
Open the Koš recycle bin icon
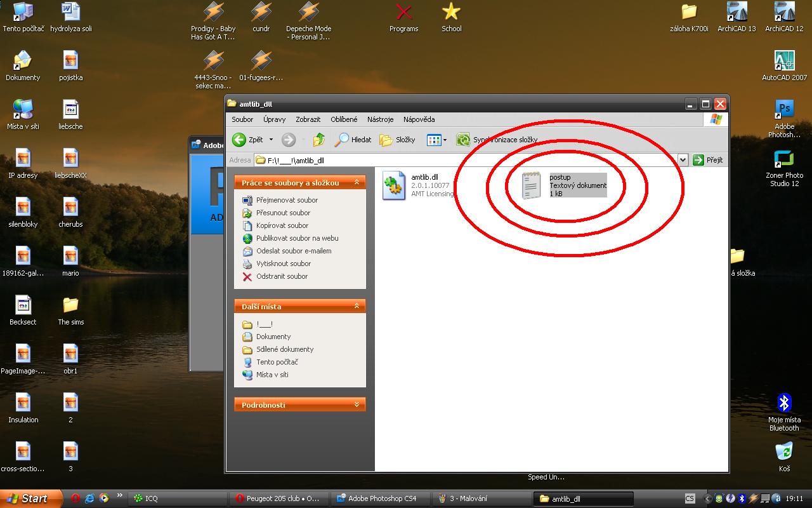784,452
